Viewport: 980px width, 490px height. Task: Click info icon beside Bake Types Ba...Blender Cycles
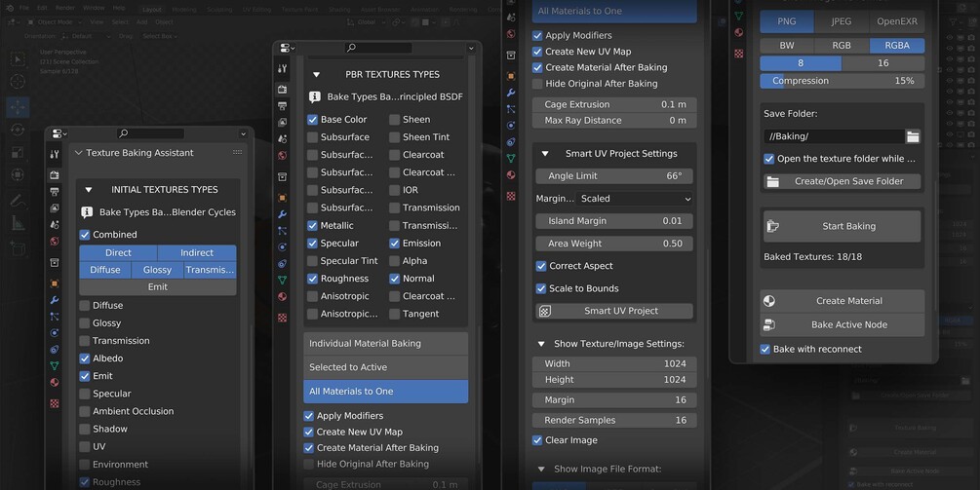coord(87,212)
